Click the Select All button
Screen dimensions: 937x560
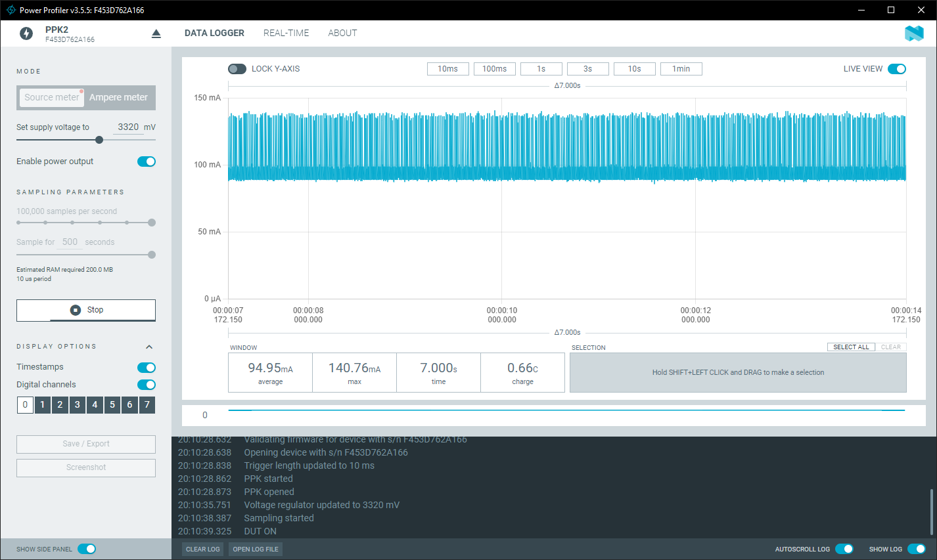click(x=850, y=347)
